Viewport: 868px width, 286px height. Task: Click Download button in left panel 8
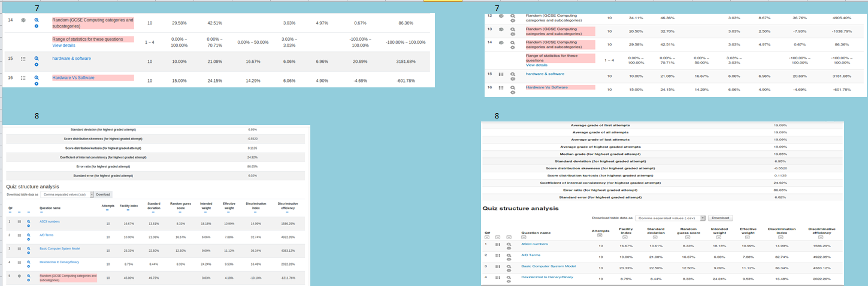tap(103, 194)
